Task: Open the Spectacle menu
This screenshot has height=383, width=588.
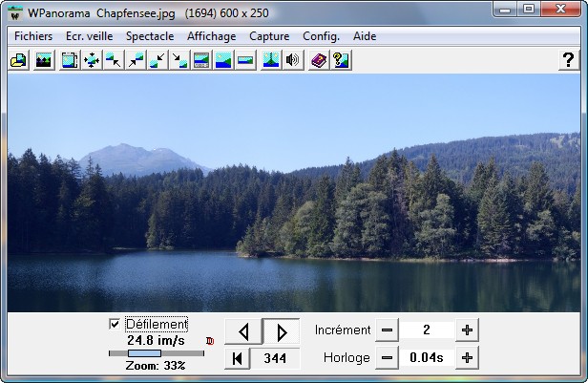Action: pos(150,36)
